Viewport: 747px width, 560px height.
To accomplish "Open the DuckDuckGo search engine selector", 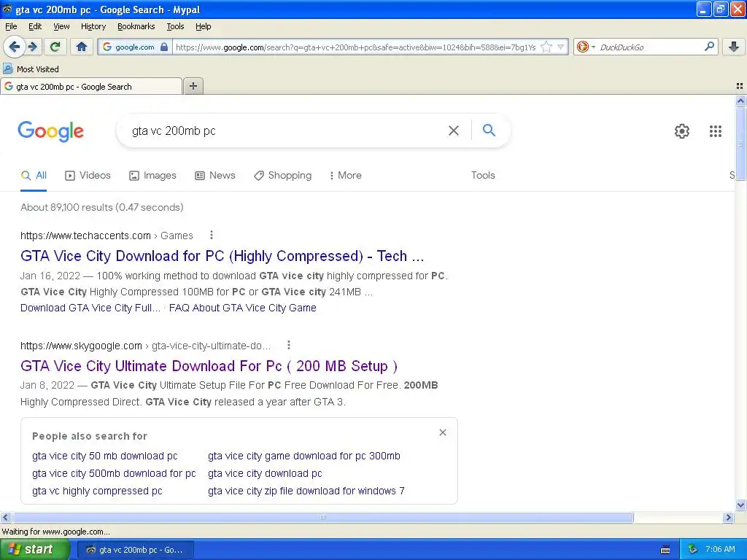I will [586, 47].
